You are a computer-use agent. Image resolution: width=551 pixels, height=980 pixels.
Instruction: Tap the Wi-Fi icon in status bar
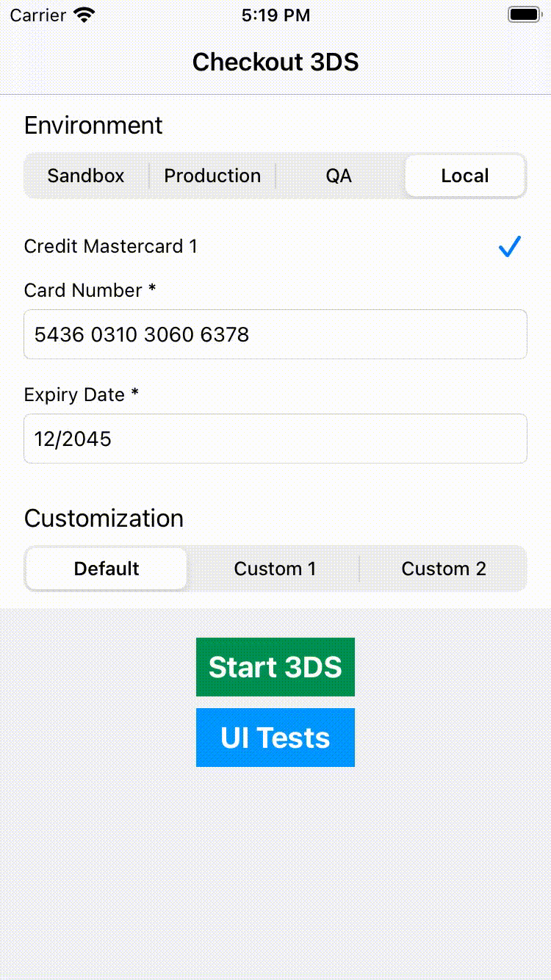tap(84, 15)
